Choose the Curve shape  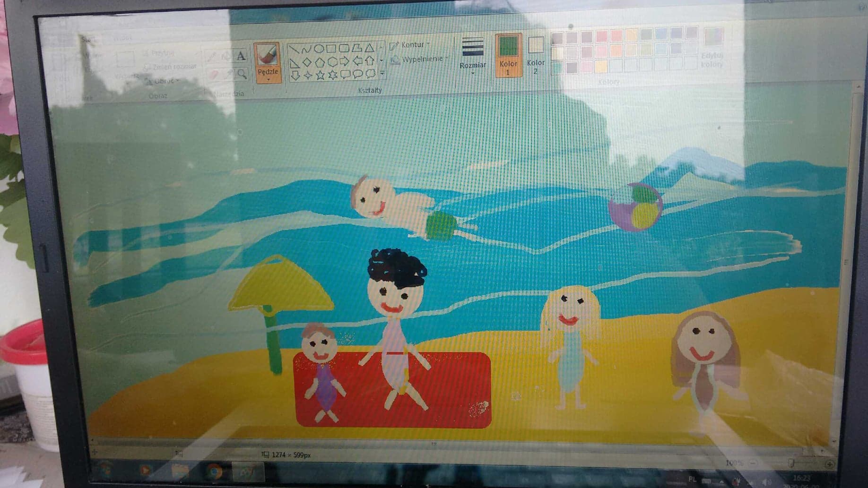pos(306,49)
